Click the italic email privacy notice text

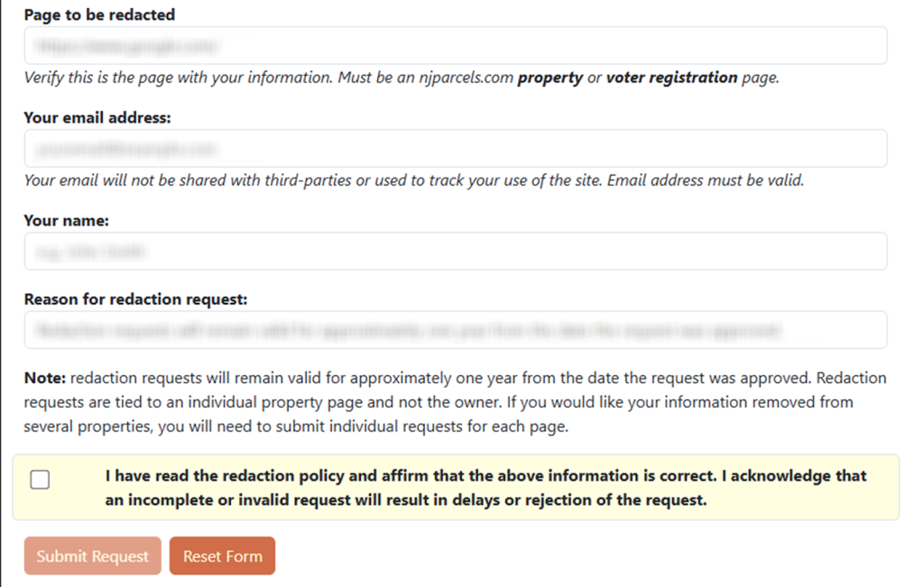pyautogui.click(x=413, y=180)
